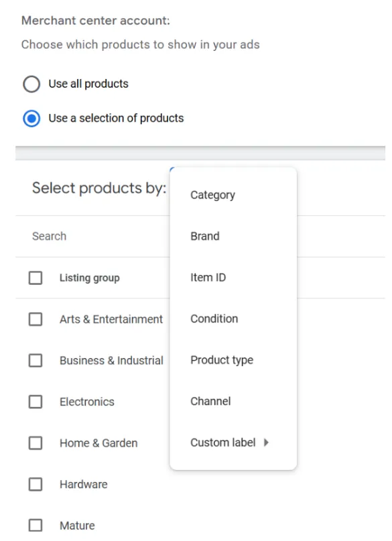This screenshot has width=392, height=541.
Task: Click the Merchant center account: label
Action: pyautogui.click(x=96, y=21)
